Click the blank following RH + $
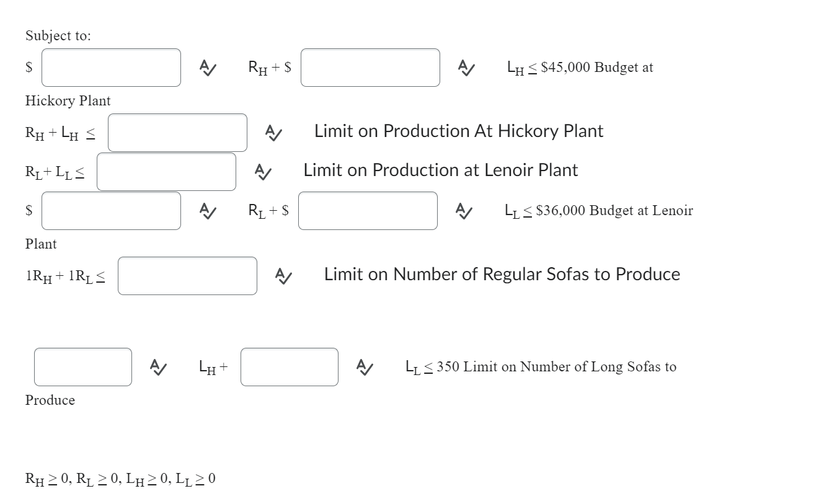This screenshot has width=819, height=504. (370, 68)
